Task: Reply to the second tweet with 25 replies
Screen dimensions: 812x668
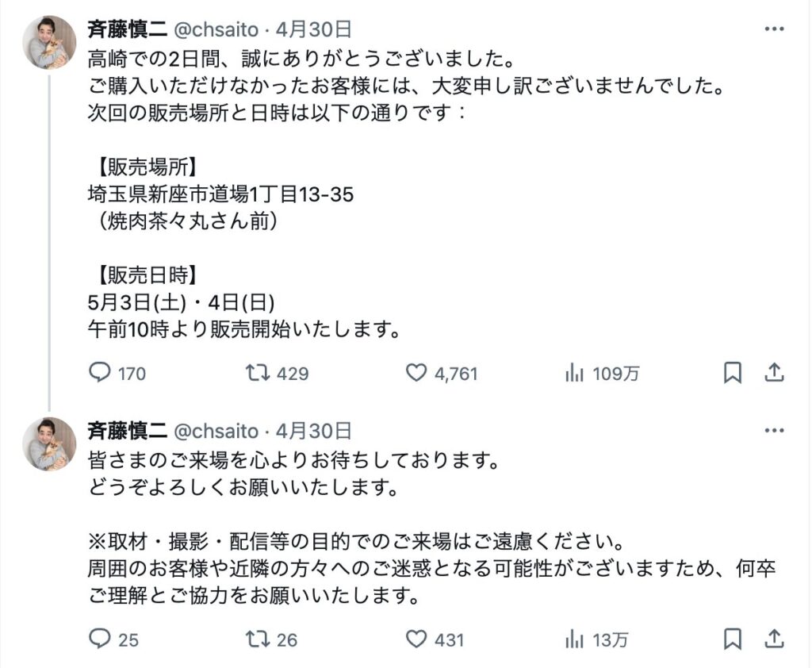Action: pyautogui.click(x=100, y=639)
